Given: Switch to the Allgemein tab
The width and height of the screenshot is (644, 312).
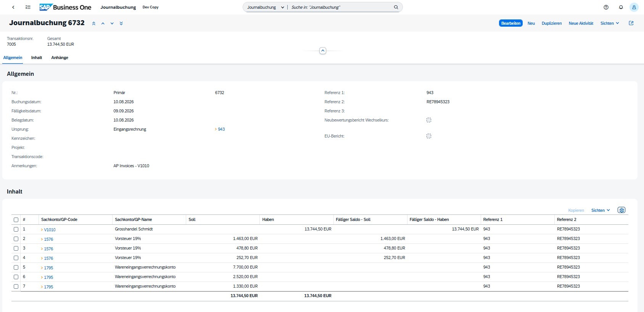Looking at the screenshot, I should (13, 58).
